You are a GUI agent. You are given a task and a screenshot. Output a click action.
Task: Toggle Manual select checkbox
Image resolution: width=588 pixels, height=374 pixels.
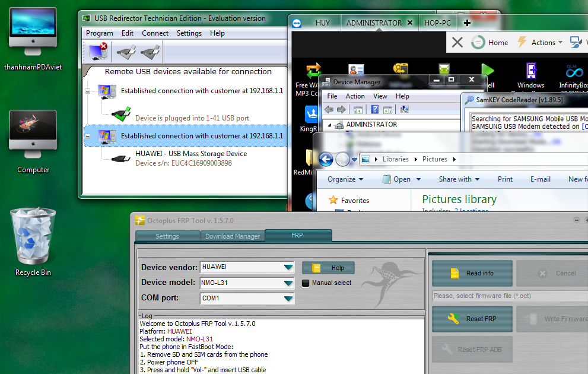(306, 283)
